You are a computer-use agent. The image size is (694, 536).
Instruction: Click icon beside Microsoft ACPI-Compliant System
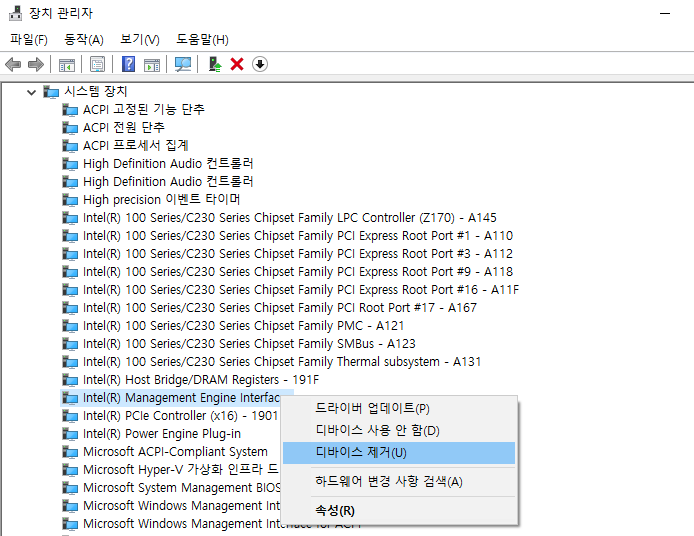click(x=70, y=452)
